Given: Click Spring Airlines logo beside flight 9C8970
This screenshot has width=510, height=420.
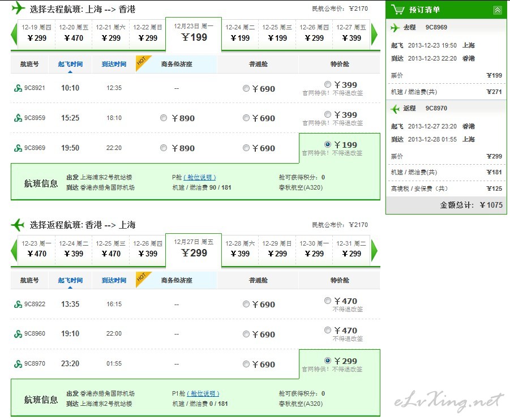Looking at the screenshot, I should tap(18, 364).
